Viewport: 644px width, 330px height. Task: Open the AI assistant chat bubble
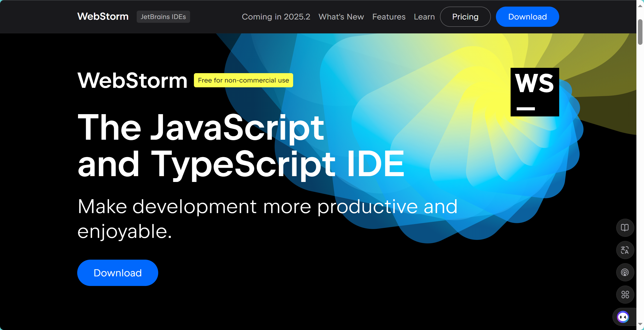pyautogui.click(x=623, y=317)
